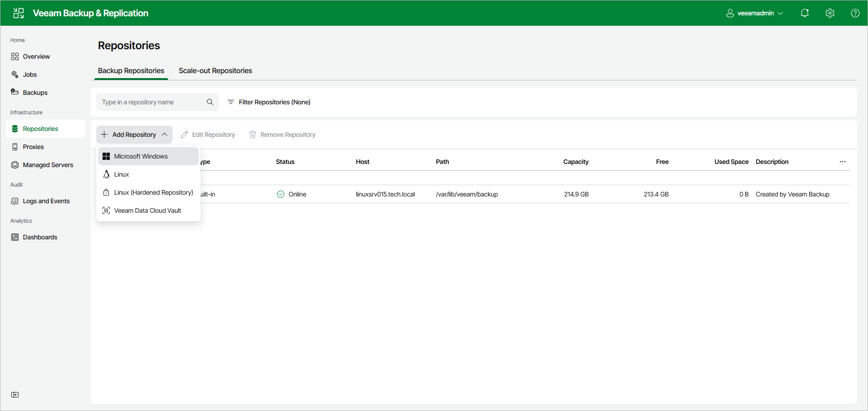Open the settings gear icon

(x=830, y=13)
